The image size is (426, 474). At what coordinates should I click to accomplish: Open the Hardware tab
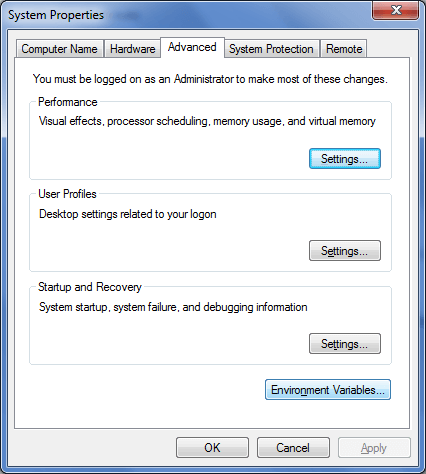(x=132, y=49)
